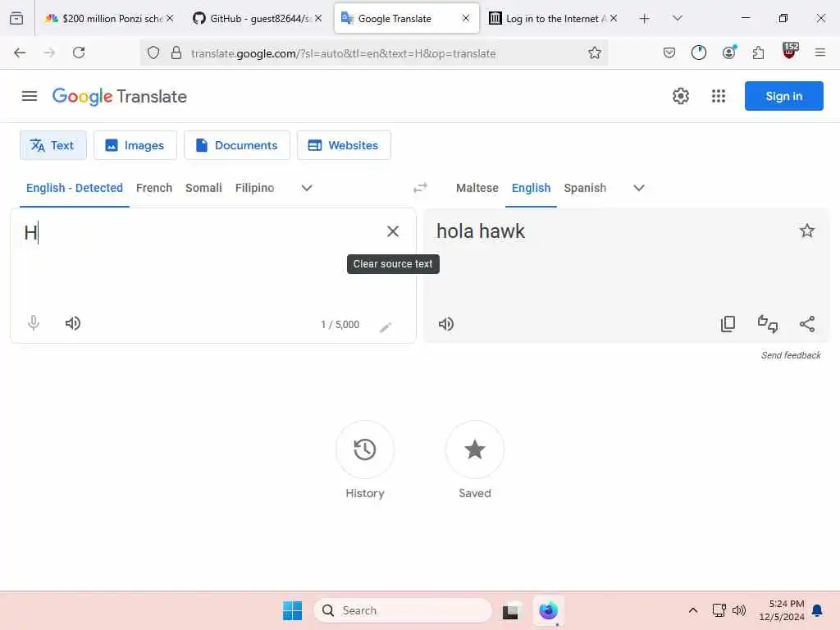Open Firefox View in tab strip
The width and height of the screenshot is (840, 630).
coord(16,18)
